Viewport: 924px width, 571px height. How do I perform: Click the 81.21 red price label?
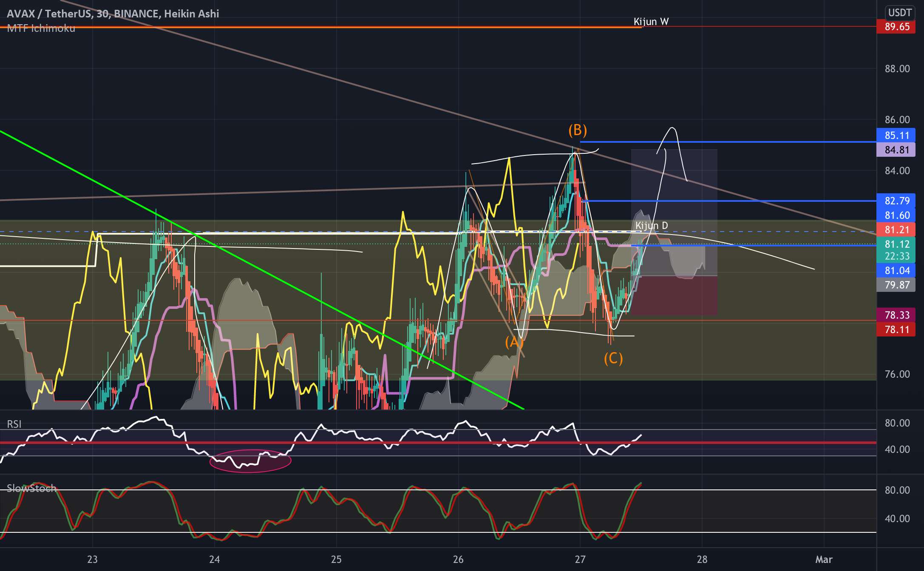coord(896,230)
